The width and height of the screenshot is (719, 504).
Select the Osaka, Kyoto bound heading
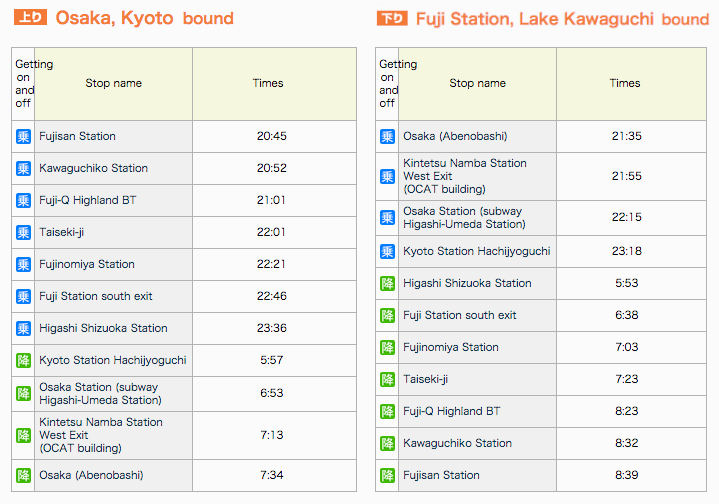[144, 18]
